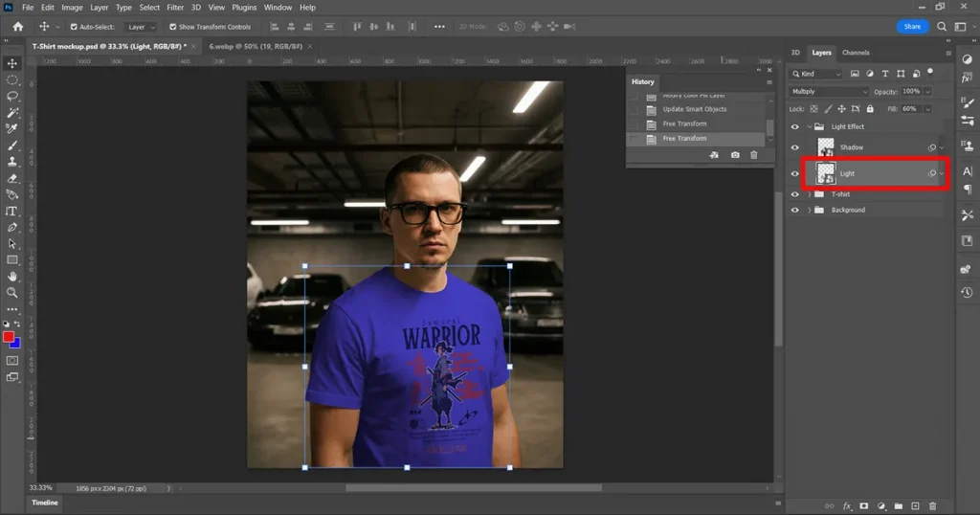Select the Eyedropper tool
The image size is (980, 515).
[x=12, y=128]
